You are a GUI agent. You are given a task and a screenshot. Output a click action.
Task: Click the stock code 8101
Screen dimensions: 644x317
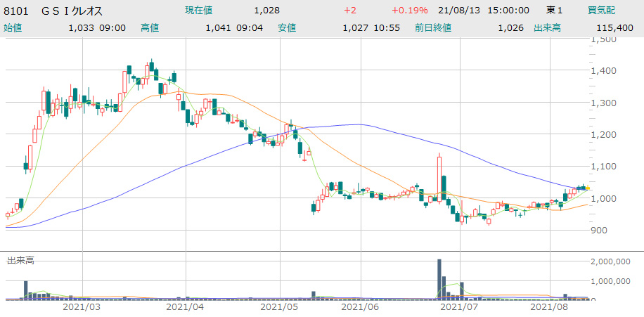click(15, 11)
